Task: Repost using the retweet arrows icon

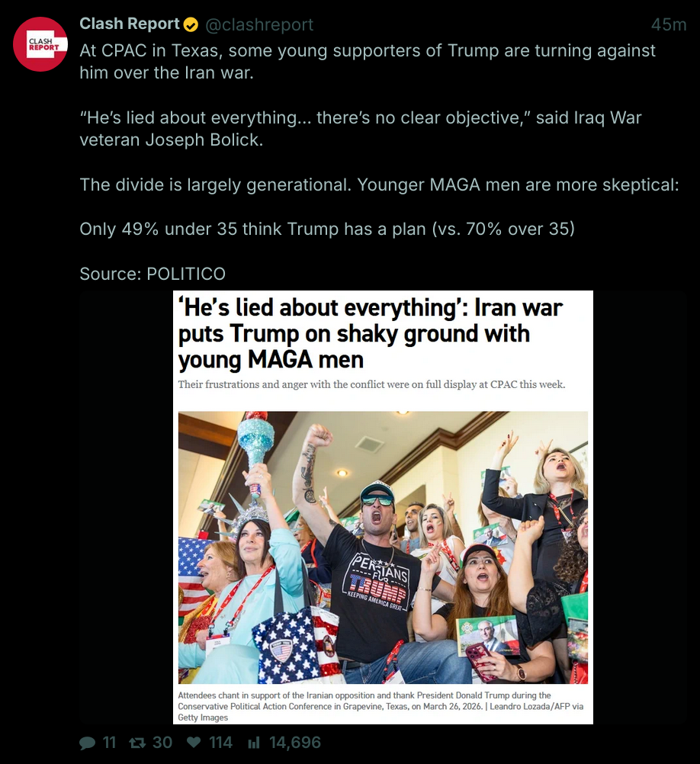Action: 137,743
